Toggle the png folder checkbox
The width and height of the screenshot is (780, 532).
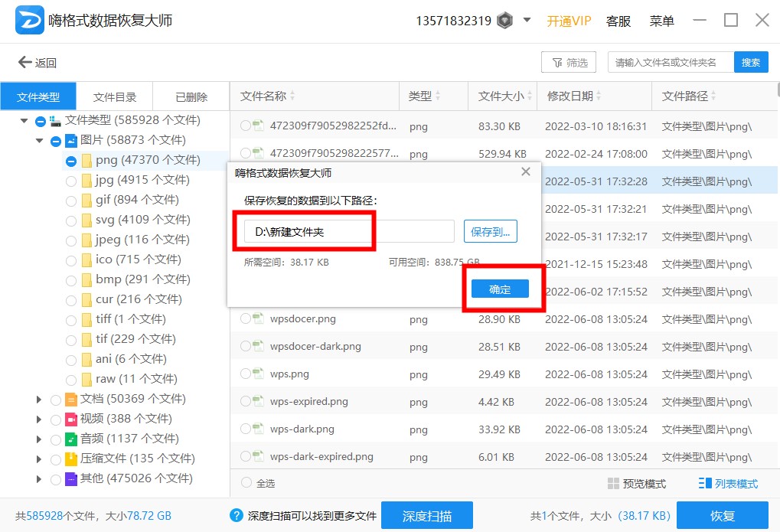[x=71, y=161]
